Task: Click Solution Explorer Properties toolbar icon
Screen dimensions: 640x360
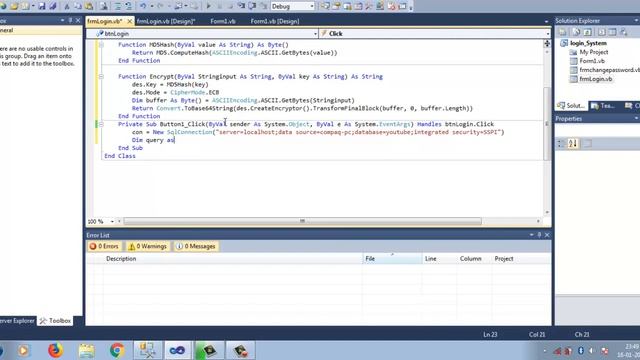Action: (563, 32)
